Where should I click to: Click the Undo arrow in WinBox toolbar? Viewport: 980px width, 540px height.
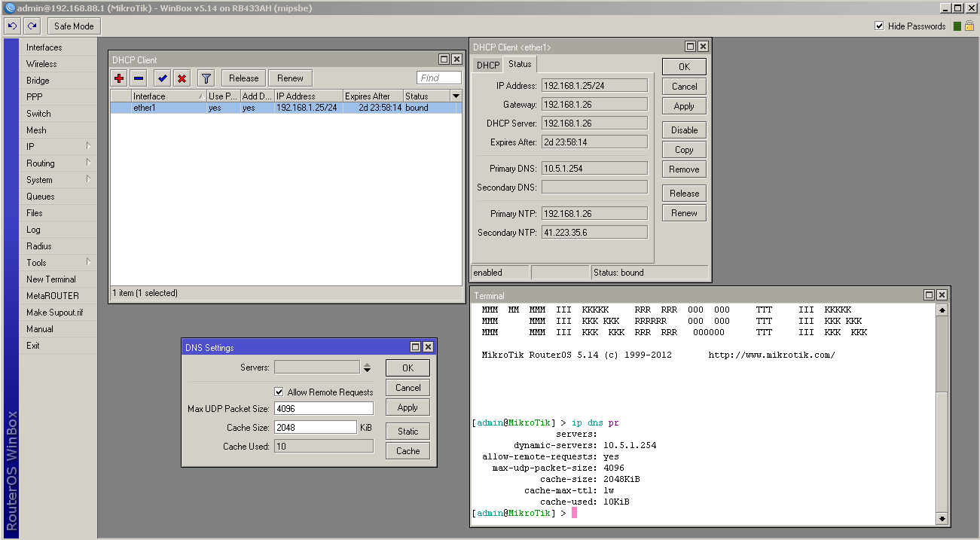tap(12, 26)
